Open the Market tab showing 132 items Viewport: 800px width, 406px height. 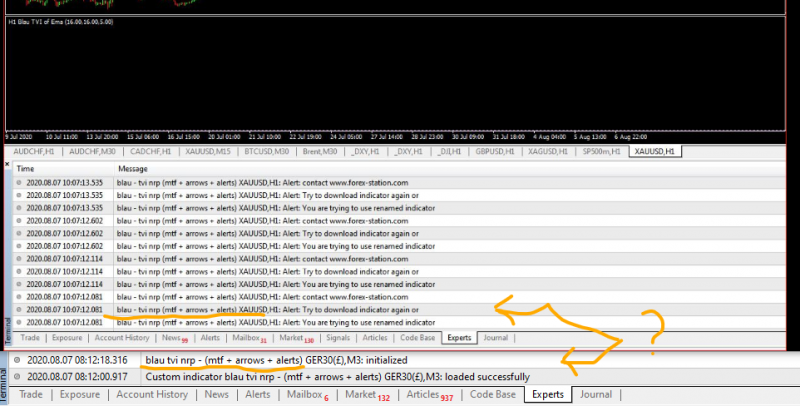pos(367,395)
